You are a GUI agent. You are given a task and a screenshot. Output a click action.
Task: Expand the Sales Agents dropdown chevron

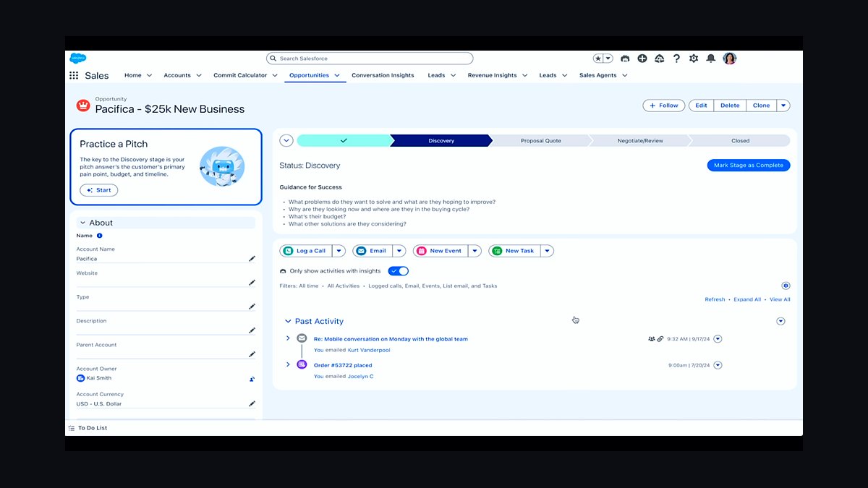pos(624,75)
